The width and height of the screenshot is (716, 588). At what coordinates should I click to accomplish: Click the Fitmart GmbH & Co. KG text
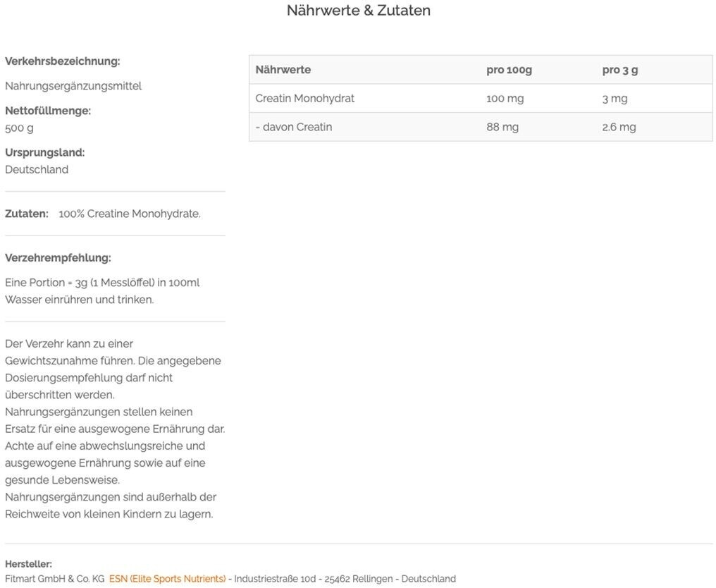point(54,579)
